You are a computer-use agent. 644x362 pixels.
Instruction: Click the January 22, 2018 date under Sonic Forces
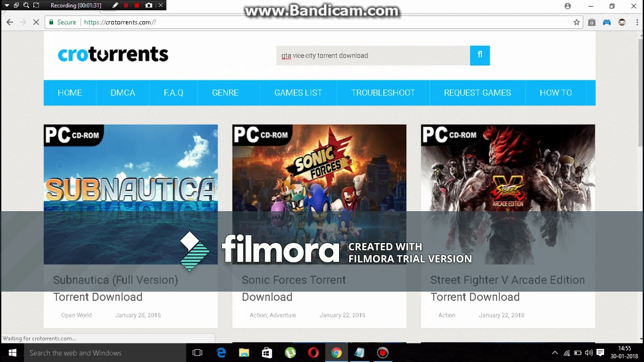point(343,315)
